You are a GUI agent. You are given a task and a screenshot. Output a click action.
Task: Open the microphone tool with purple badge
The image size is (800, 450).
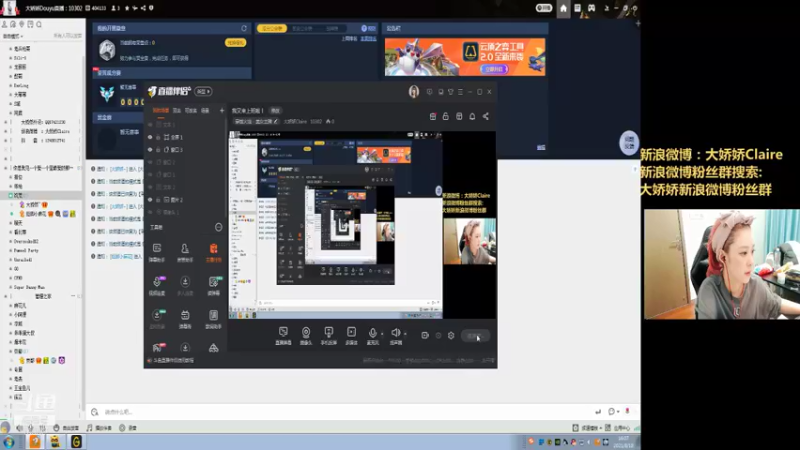click(x=157, y=285)
